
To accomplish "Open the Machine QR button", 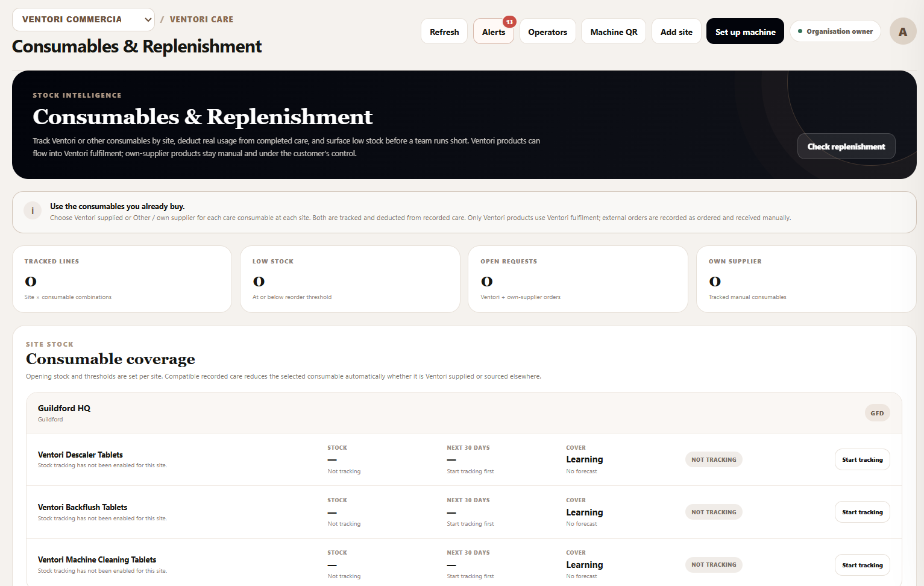I will 614,32.
